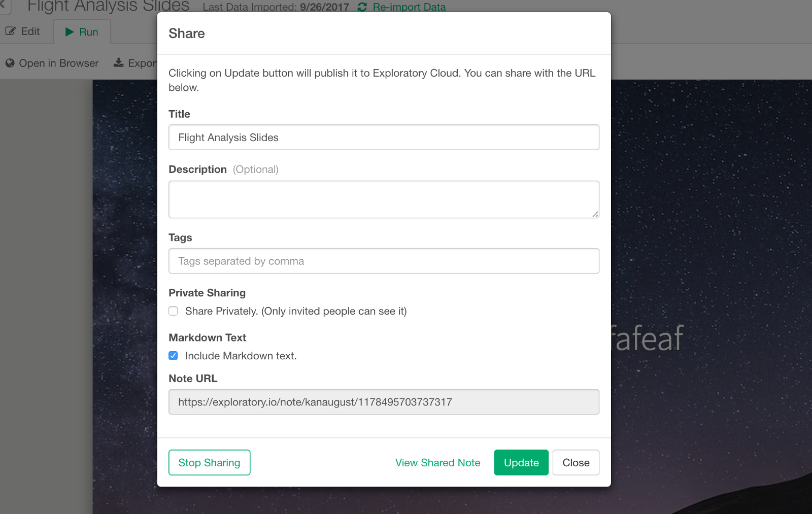Click the Re-import Data refresh icon
The image size is (812, 514).
tap(362, 7)
